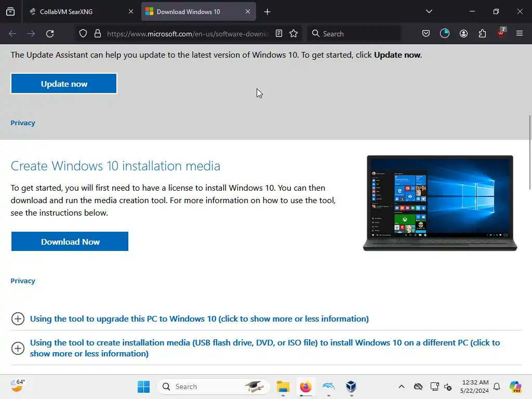Open Privacy link under Update now
532x399 pixels.
pyautogui.click(x=23, y=123)
